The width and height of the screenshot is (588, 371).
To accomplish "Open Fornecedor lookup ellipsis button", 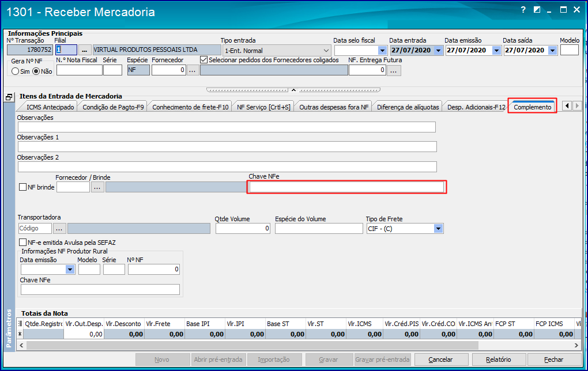I will tap(193, 70).
